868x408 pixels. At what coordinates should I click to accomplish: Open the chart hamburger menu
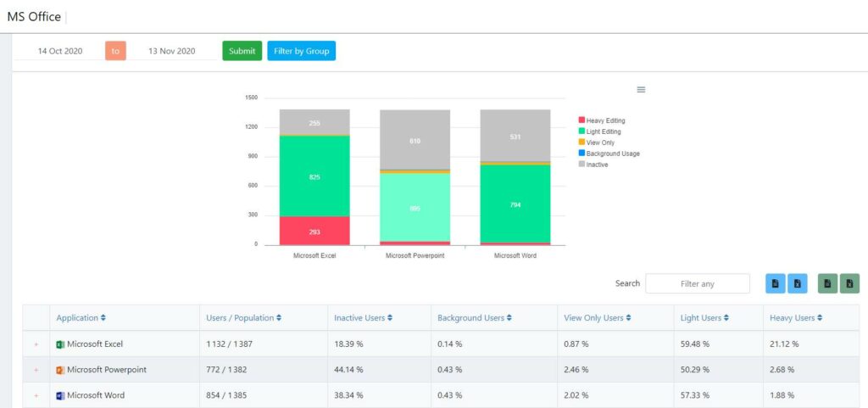click(641, 90)
